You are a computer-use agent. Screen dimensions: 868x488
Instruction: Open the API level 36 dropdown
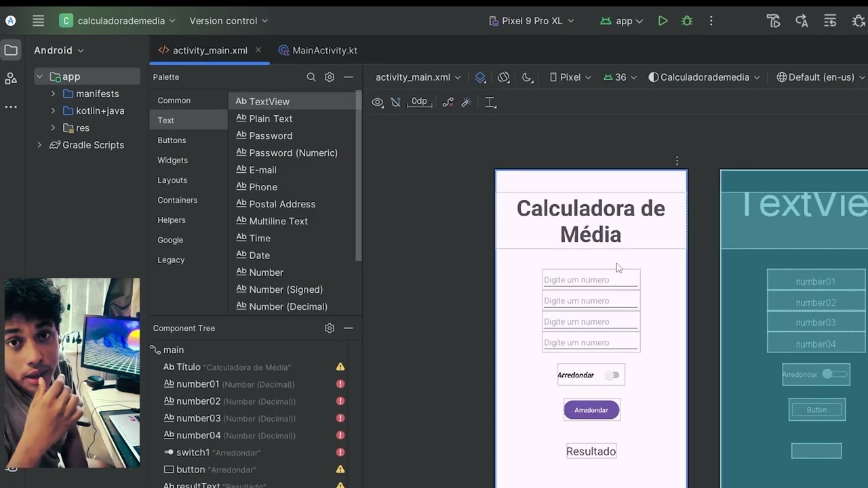[x=620, y=77]
